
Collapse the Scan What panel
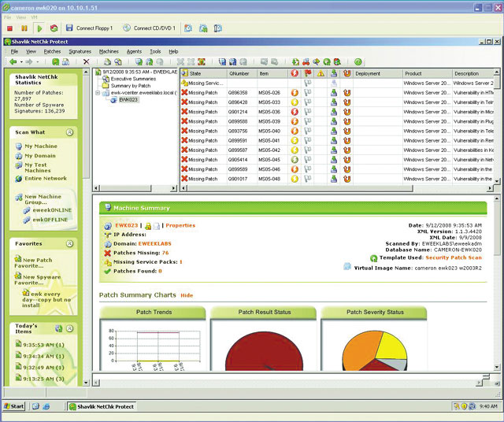(x=69, y=132)
